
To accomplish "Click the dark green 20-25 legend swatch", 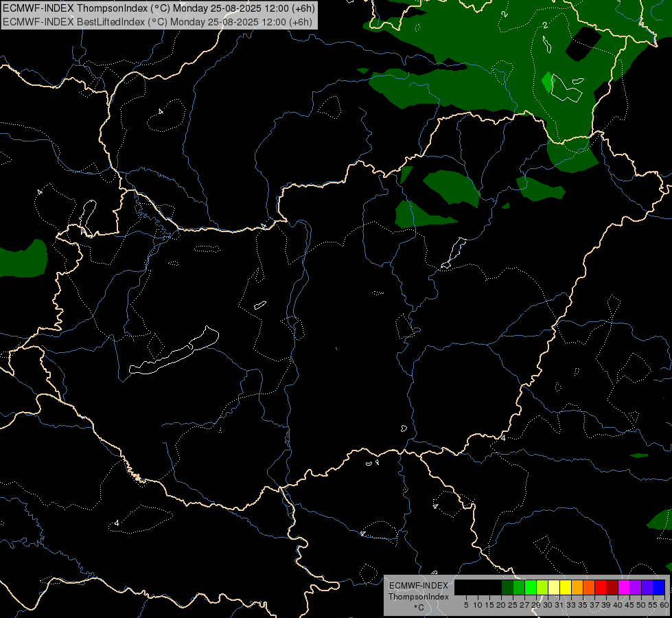I will coord(507,587).
